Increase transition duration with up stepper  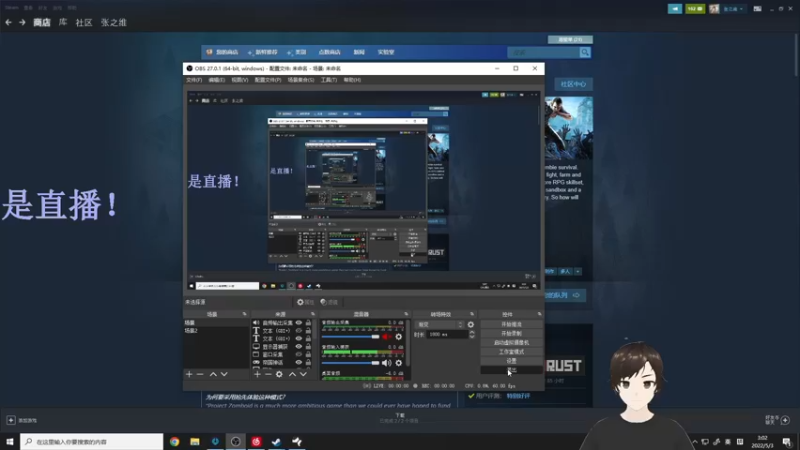pyautogui.click(x=471, y=332)
